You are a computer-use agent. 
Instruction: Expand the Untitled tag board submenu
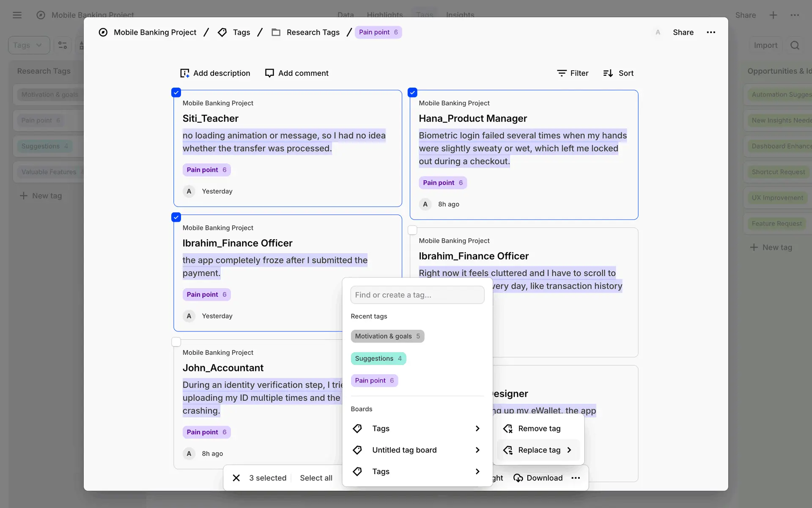477,450
